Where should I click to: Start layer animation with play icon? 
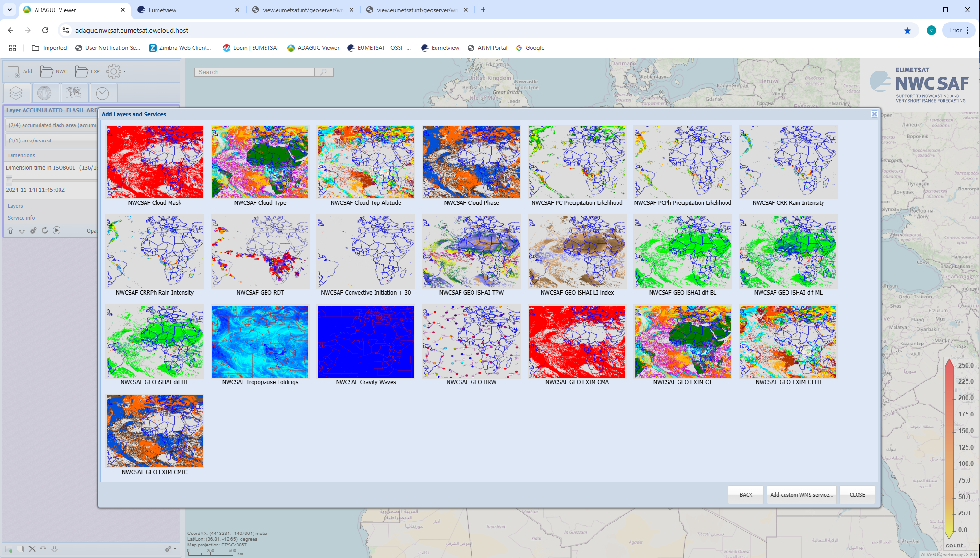[x=57, y=230]
